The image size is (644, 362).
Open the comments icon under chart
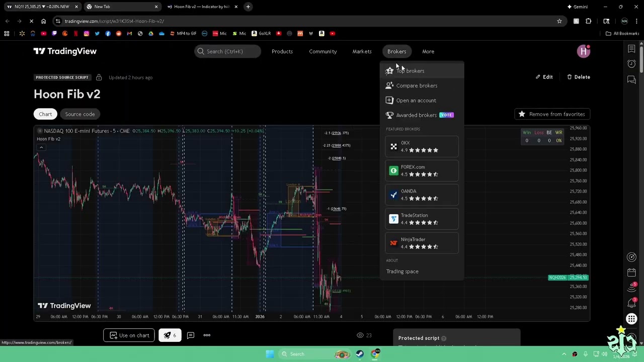click(191, 335)
